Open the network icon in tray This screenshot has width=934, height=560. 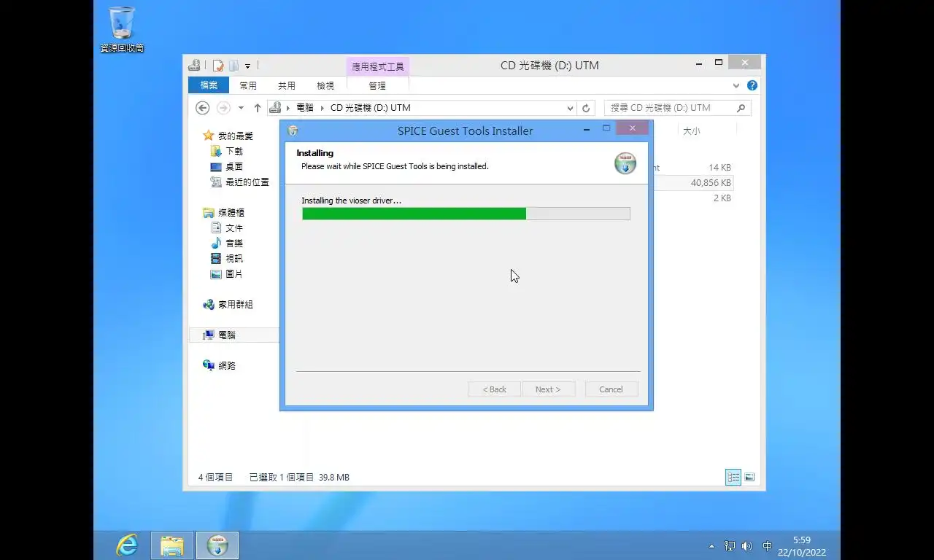point(729,545)
